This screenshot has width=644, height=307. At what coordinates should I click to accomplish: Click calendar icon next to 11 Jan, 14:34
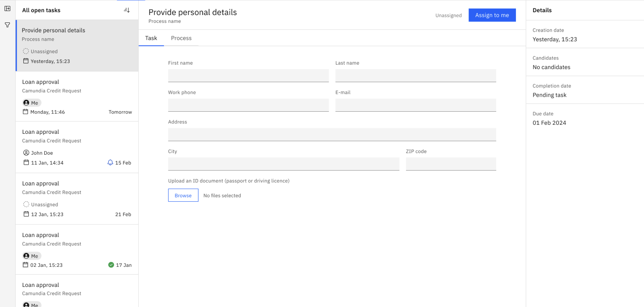[26, 163]
